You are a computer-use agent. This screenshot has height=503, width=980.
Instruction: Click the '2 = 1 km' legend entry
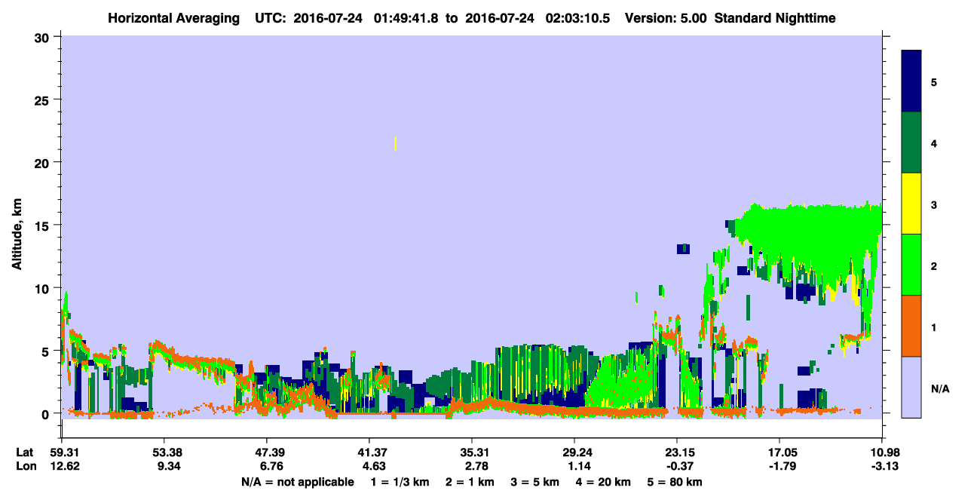click(x=470, y=482)
